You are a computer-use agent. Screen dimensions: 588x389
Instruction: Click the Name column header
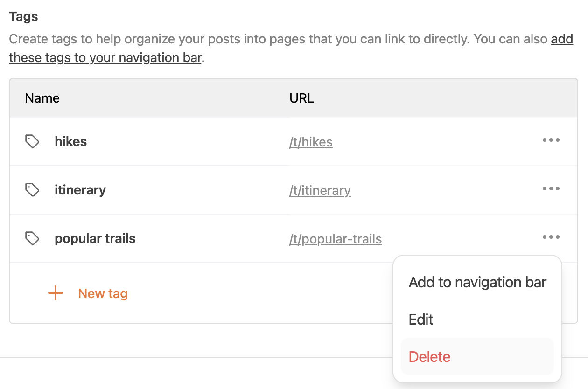[42, 98]
